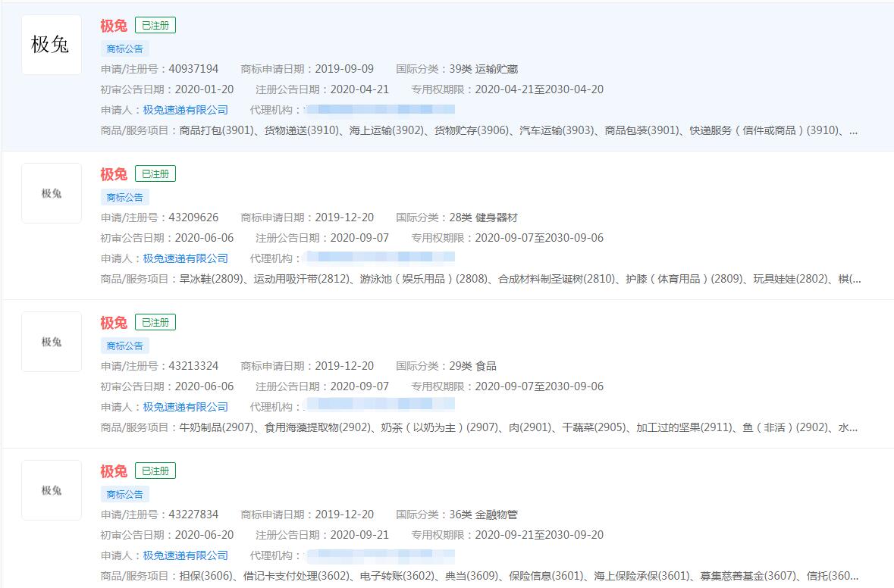The width and height of the screenshot is (894, 588).
Task: Open applicant 极兔速递有限公司 in entry 43227834
Action: coord(185,555)
